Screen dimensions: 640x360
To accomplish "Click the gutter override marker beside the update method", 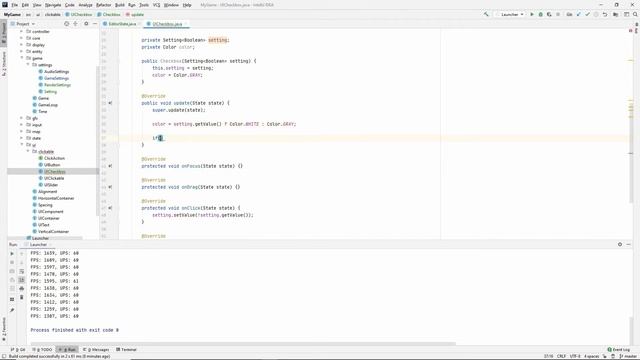I will coord(110,103).
